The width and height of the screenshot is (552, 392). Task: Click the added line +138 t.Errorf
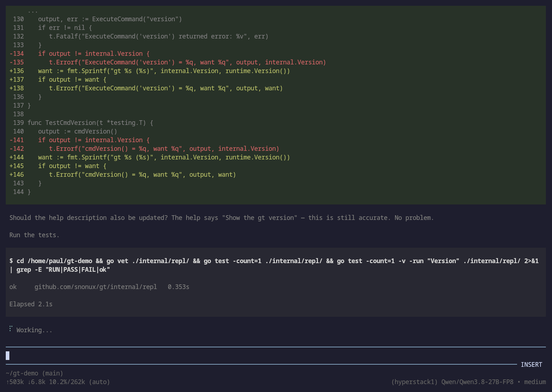146,88
